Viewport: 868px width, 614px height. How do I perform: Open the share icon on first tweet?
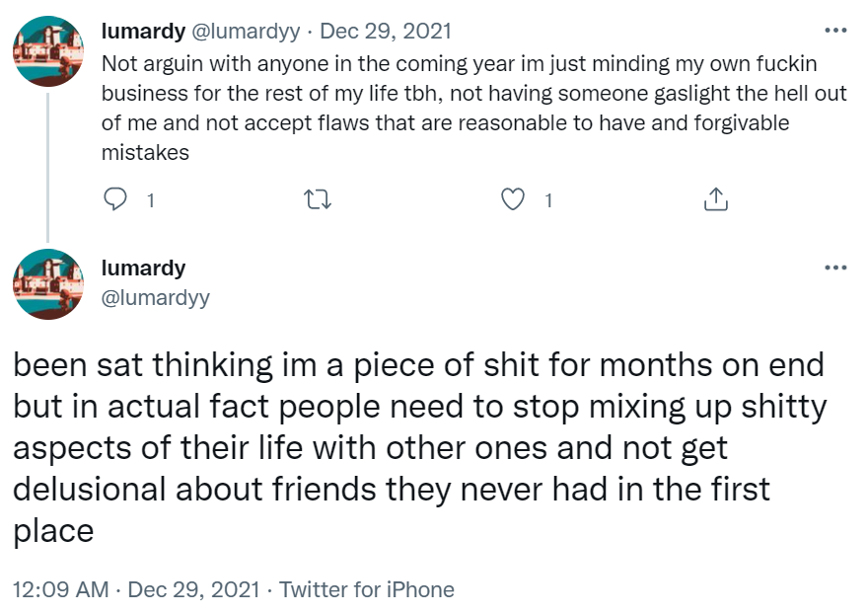tap(716, 200)
